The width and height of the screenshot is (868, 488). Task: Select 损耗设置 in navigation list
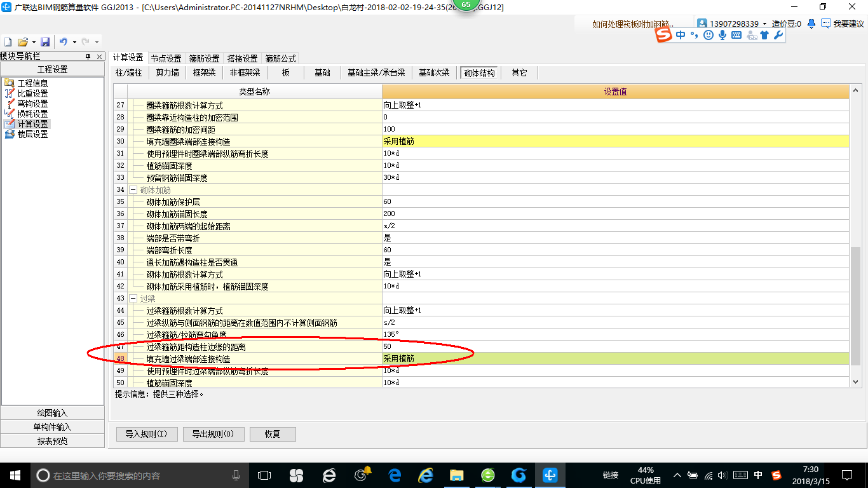32,114
